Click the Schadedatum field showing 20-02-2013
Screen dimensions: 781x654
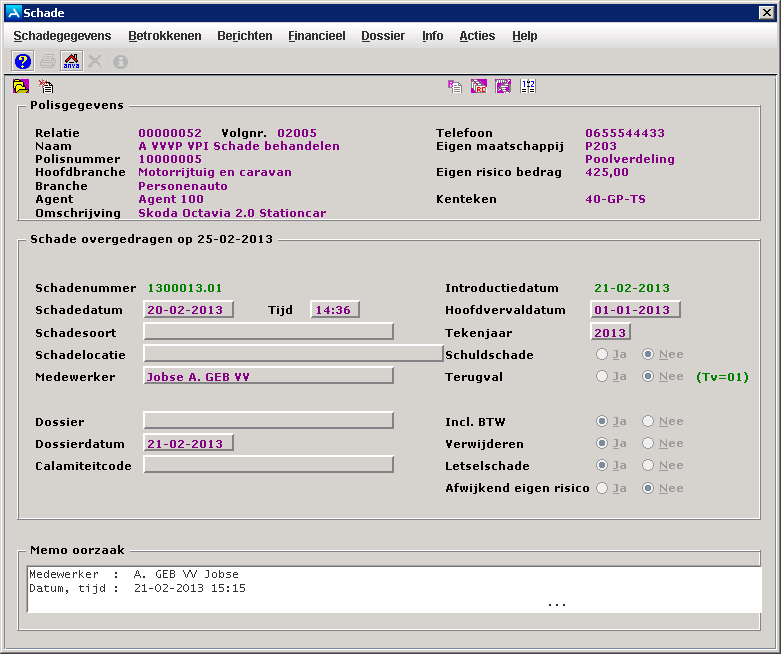[189, 310]
